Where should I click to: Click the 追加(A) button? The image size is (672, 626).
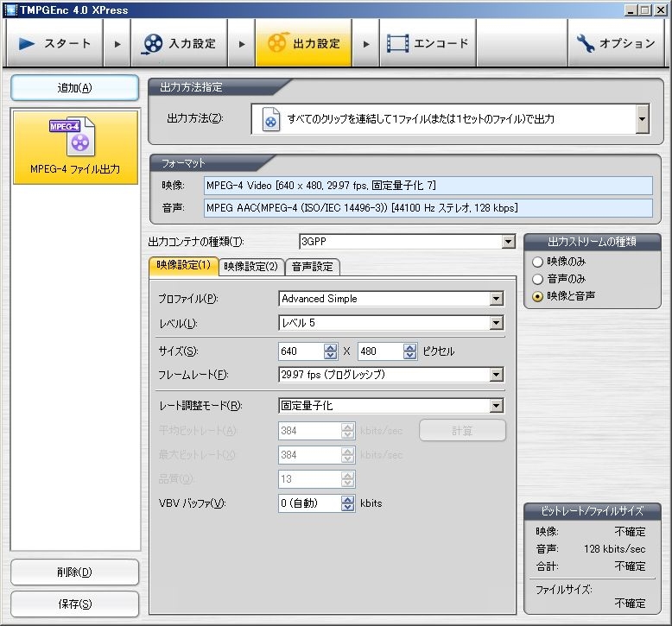click(74, 88)
